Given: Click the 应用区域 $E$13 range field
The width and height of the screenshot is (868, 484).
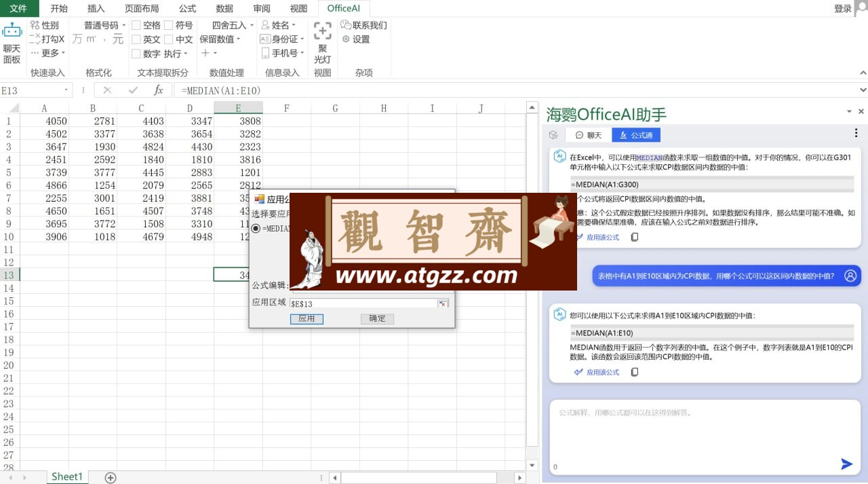Looking at the screenshot, I should (363, 303).
